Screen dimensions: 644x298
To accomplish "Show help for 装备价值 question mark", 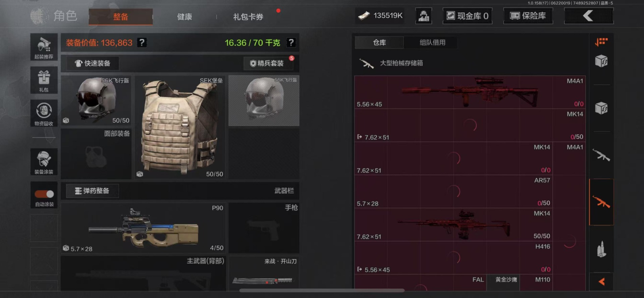I will tap(142, 43).
